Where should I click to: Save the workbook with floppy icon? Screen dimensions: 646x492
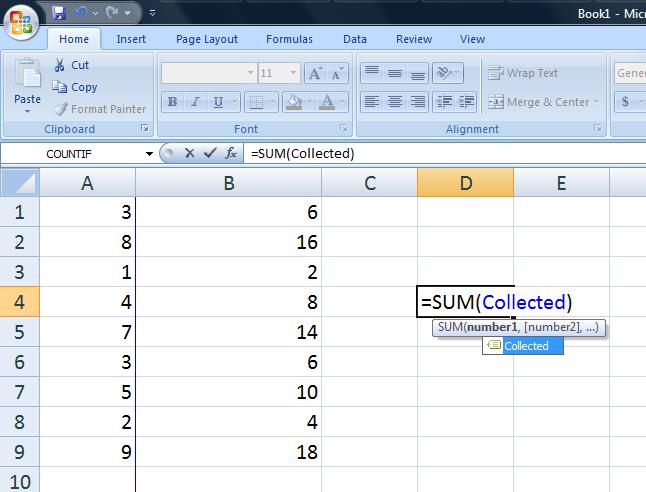(59, 13)
